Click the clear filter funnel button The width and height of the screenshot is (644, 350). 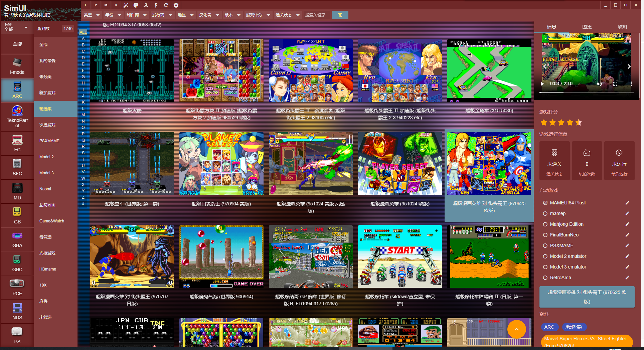coord(340,15)
